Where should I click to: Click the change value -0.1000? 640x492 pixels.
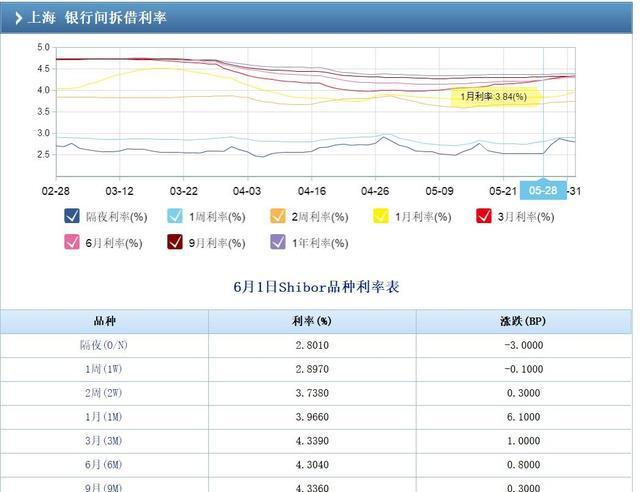(x=524, y=369)
